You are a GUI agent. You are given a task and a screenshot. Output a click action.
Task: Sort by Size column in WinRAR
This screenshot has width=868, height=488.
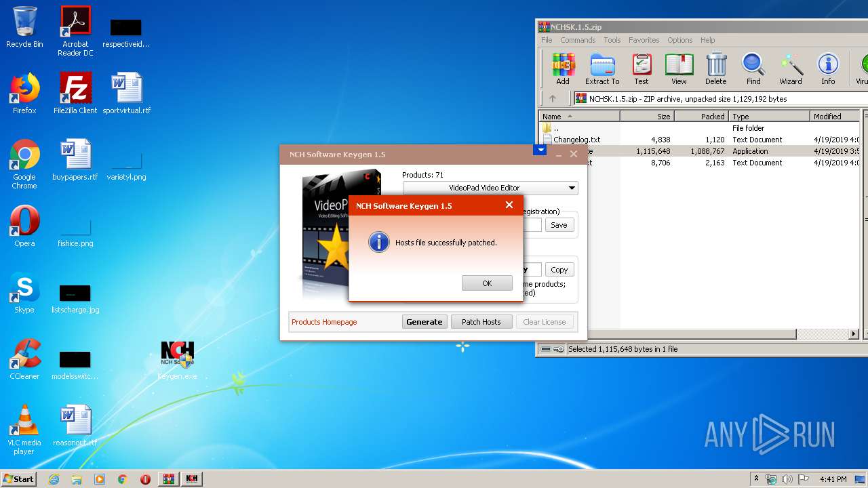tap(647, 117)
